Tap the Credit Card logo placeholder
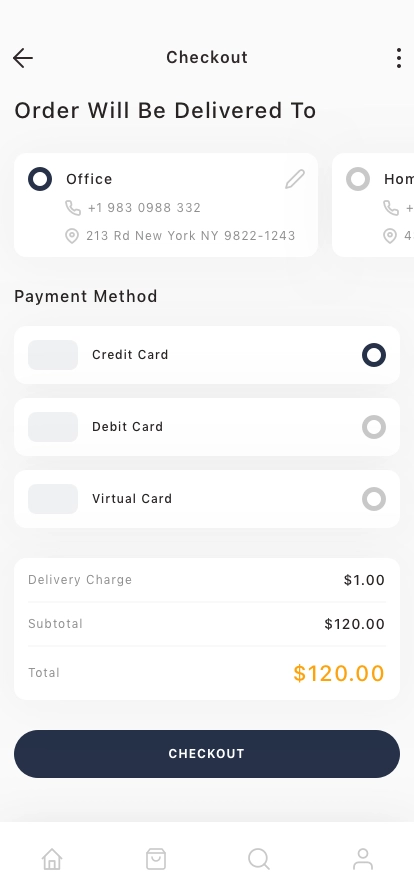The image size is (414, 896). 53,355
